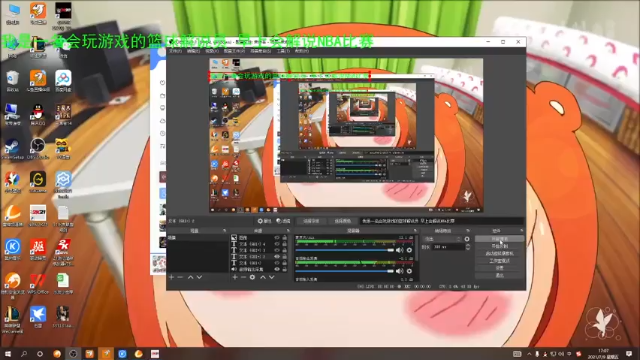Click the 设置 (Settings) button in controls

click(500, 268)
